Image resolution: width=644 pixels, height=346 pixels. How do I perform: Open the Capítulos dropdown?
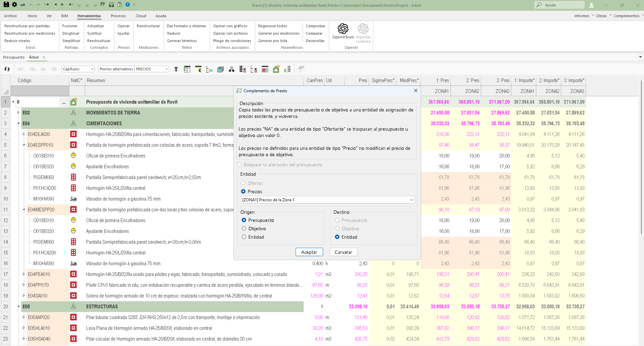pos(78,69)
